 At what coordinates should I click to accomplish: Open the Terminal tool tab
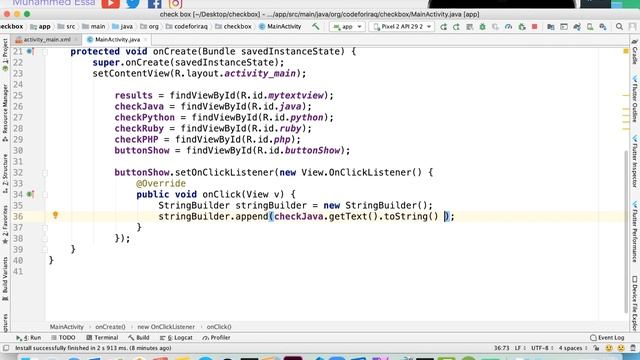pos(102,338)
